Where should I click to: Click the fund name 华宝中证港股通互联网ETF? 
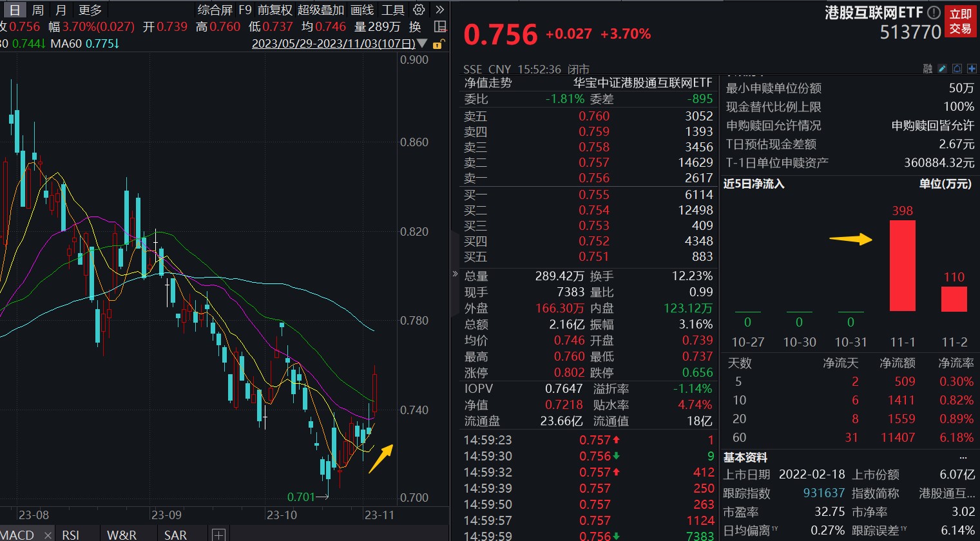click(x=643, y=82)
